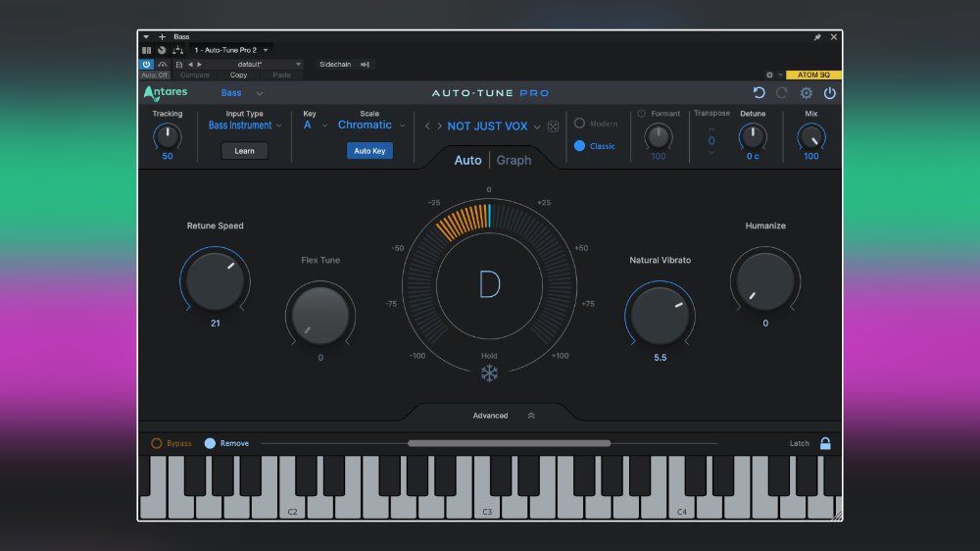The height and width of the screenshot is (551, 980).
Task: Open Auto-Tune settings gear icon
Action: click(807, 93)
